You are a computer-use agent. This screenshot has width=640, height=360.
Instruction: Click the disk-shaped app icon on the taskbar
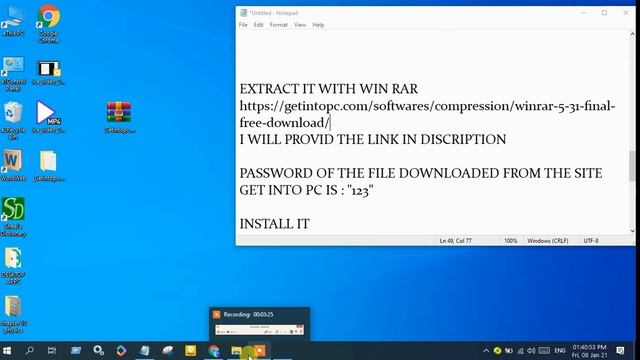(x=167, y=351)
